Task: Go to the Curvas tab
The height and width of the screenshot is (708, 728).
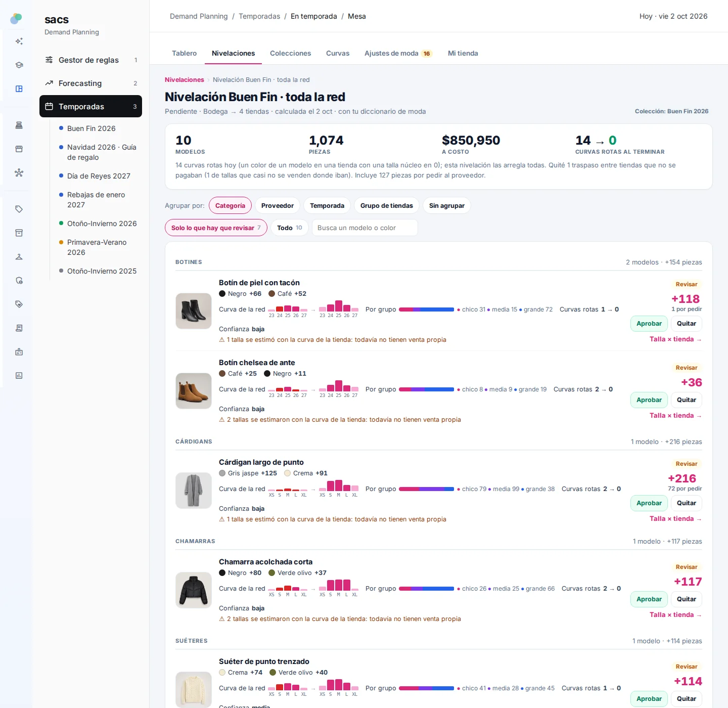Action: 338,53
